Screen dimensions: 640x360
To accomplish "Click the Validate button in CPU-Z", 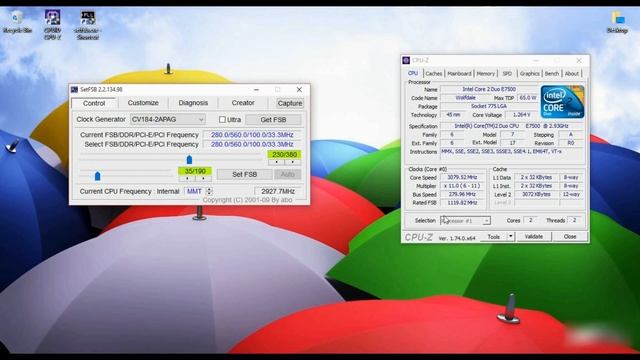I will [x=533, y=237].
